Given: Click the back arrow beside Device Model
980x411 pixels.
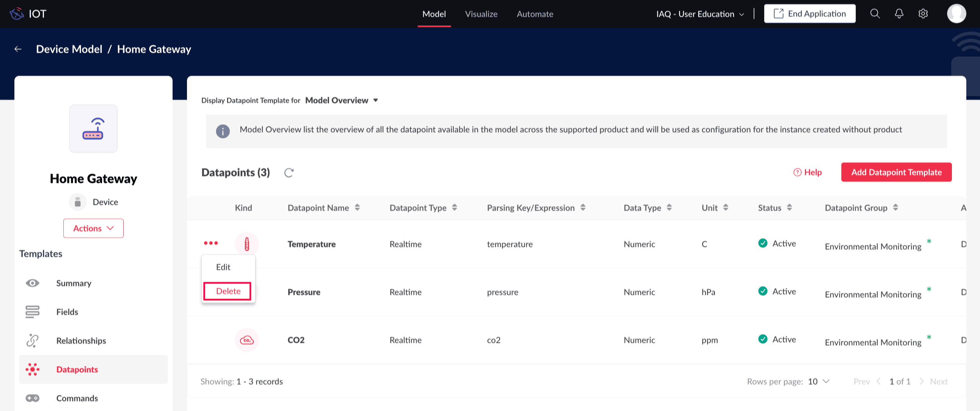Looking at the screenshot, I should [x=18, y=49].
